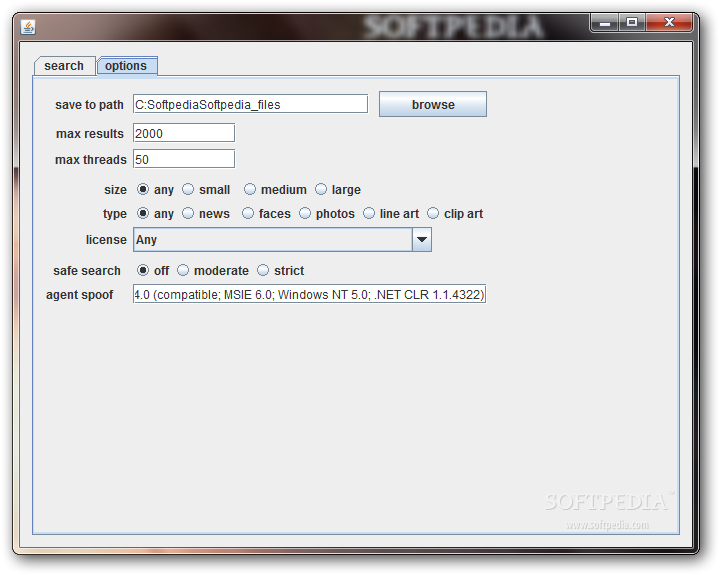Click the save to path text field

250,104
